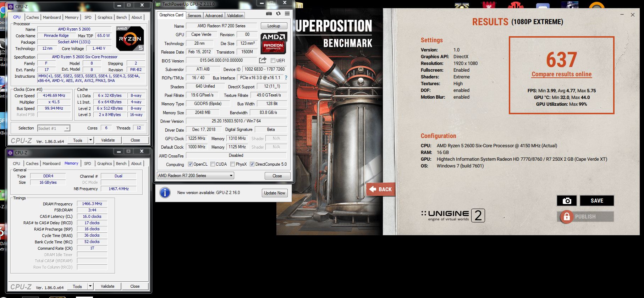Click the BACK button in Superposition
Screen dimensions: 644x298
tap(381, 189)
